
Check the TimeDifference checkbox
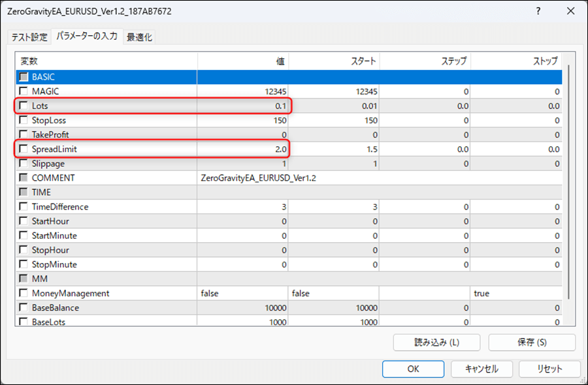pos(24,207)
